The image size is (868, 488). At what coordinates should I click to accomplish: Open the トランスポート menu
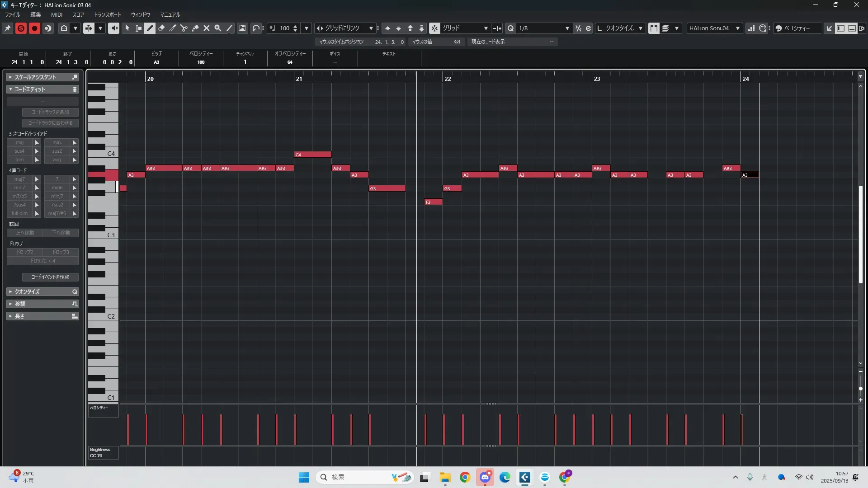[x=107, y=14]
